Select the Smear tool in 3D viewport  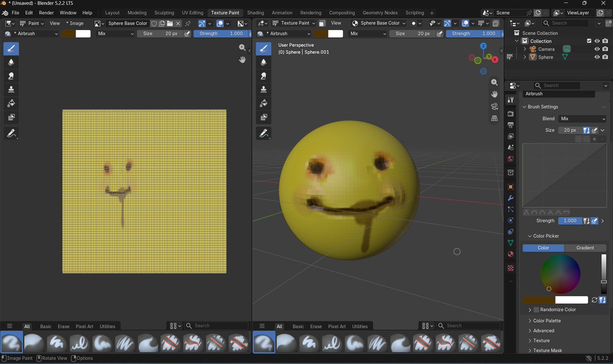coord(264,76)
